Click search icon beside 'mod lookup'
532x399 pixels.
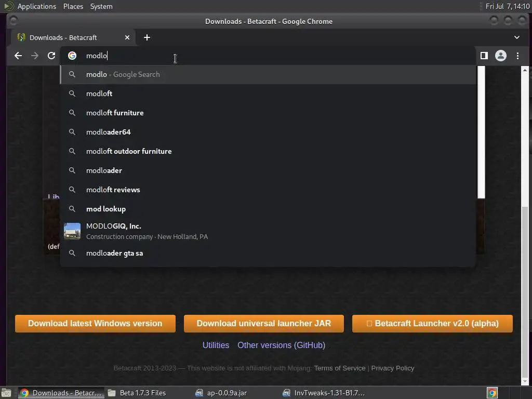(x=72, y=209)
